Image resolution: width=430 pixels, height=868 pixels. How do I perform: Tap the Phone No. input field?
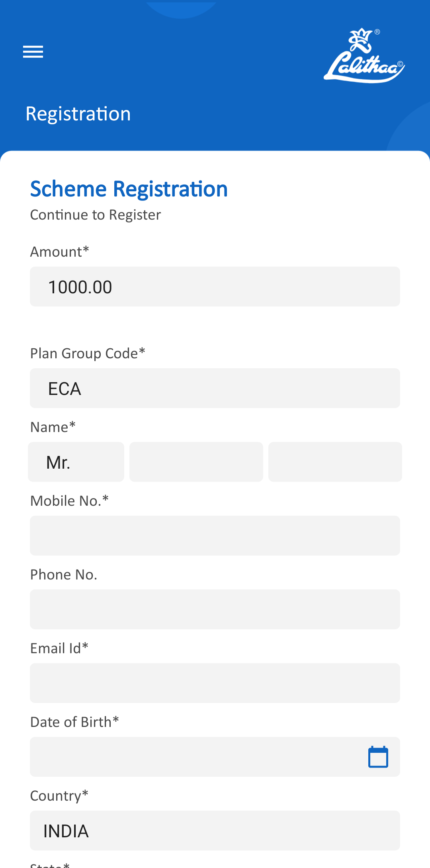click(x=215, y=609)
